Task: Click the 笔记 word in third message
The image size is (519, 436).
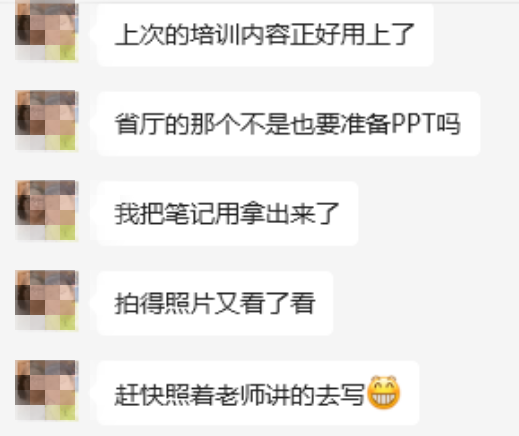Action: point(189,214)
